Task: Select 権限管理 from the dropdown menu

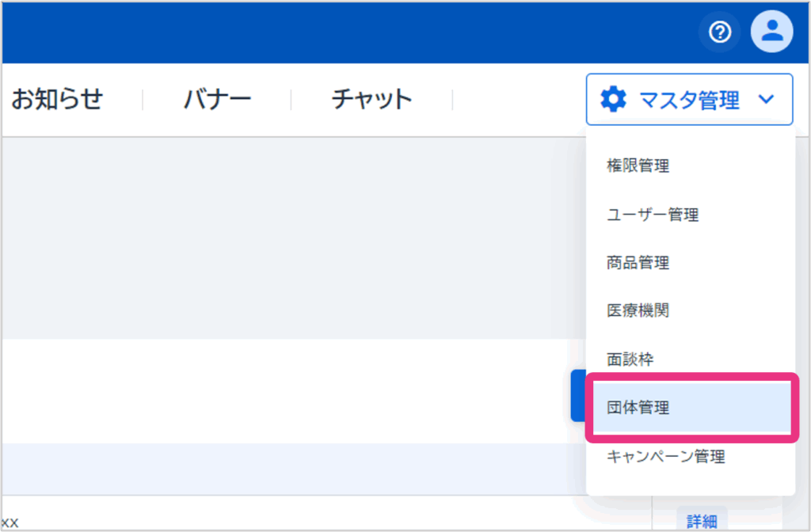Action: click(638, 165)
